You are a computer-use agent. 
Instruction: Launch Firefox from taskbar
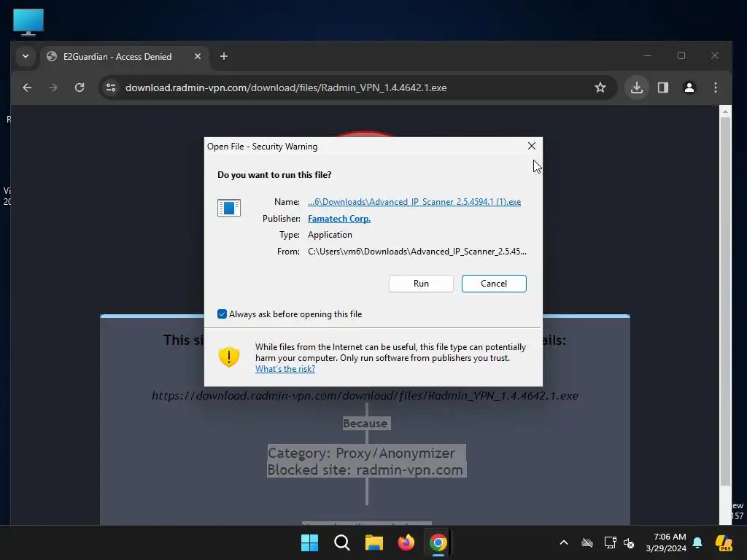click(x=406, y=542)
